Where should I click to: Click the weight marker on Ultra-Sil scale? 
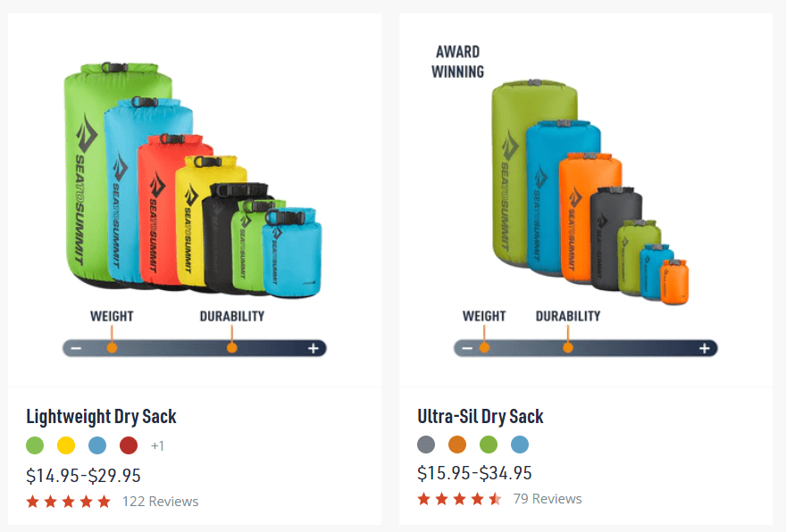tap(484, 347)
